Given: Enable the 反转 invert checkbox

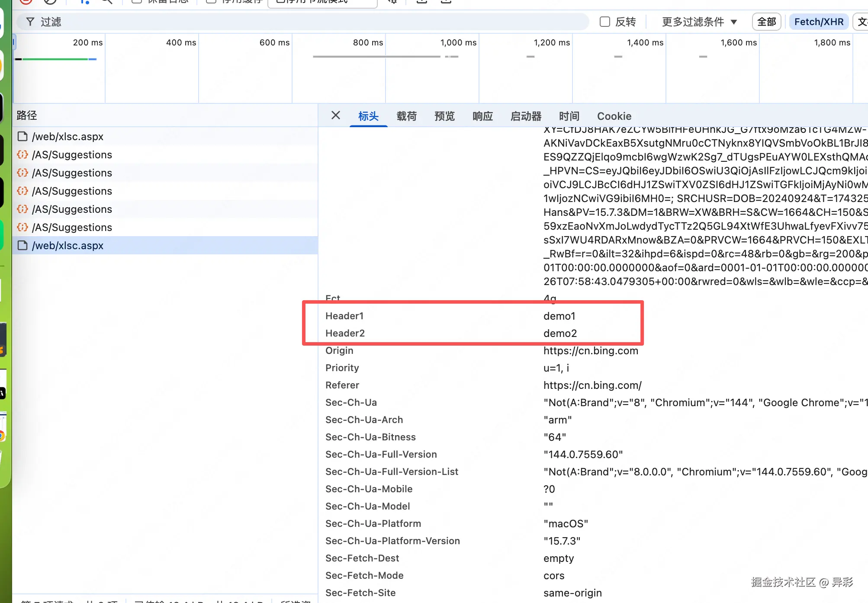Looking at the screenshot, I should click(x=605, y=22).
